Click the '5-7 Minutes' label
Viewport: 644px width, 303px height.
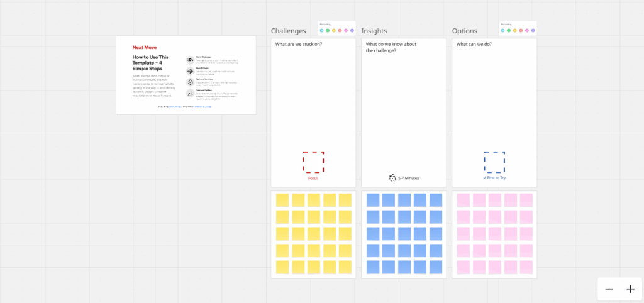[409, 178]
